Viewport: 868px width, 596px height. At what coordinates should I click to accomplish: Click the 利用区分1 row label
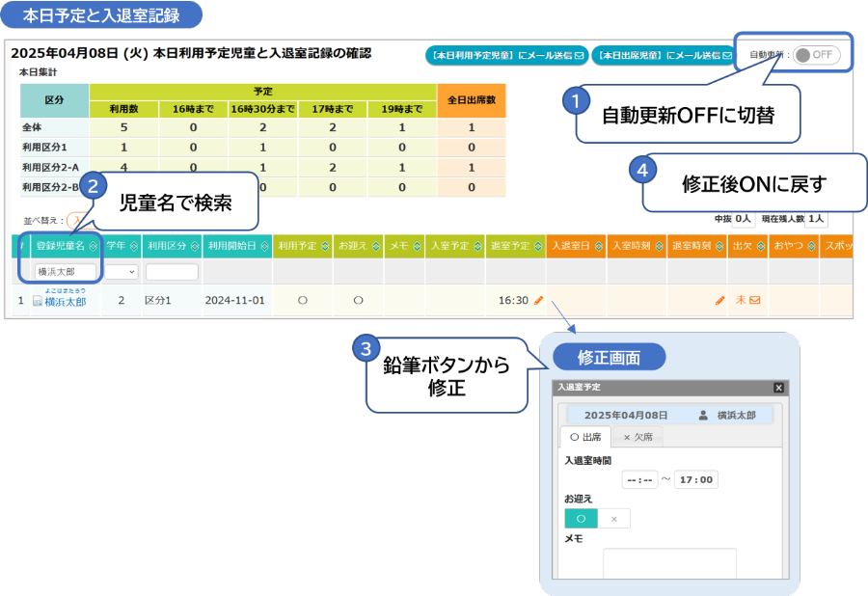(x=44, y=148)
